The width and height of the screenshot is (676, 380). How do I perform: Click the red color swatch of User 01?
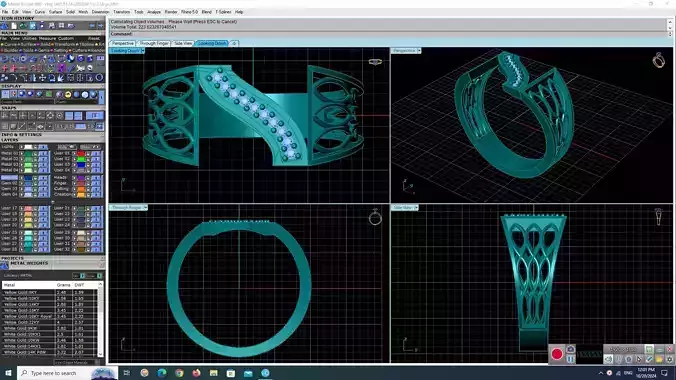81,154
